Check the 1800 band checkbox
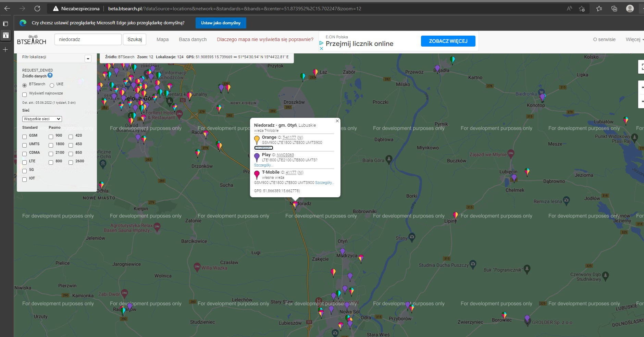The image size is (644, 337). 51,145
